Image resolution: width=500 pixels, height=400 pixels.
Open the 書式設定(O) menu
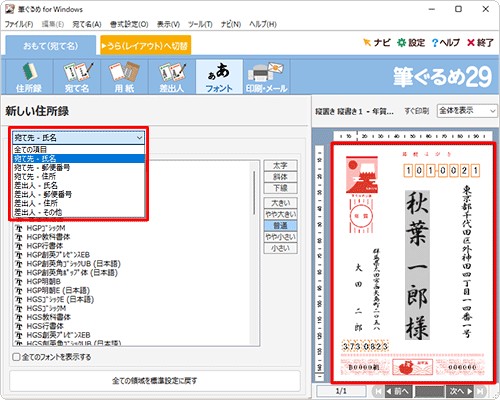(129, 24)
